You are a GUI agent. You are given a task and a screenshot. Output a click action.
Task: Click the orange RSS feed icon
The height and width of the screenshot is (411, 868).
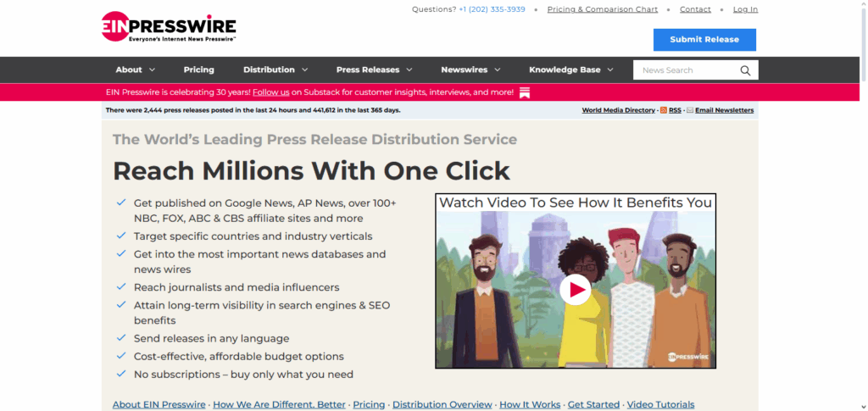point(664,110)
